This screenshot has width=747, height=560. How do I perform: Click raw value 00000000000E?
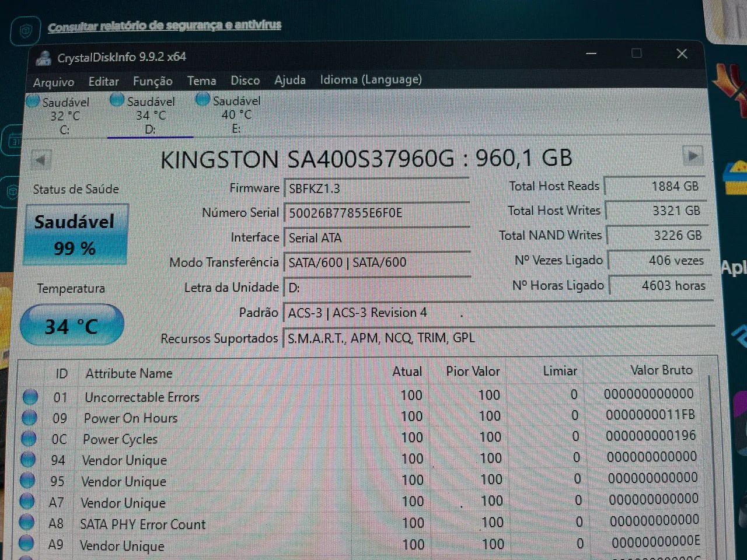[x=656, y=542]
